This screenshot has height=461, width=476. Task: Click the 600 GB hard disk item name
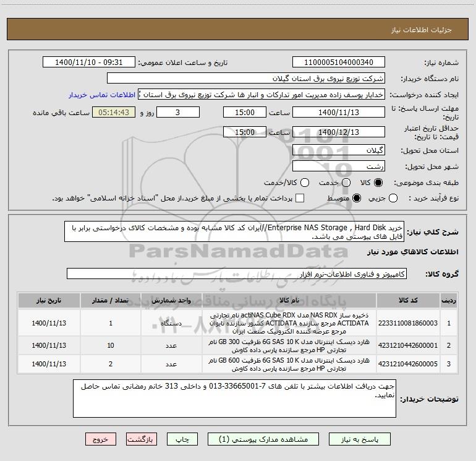click(x=289, y=364)
